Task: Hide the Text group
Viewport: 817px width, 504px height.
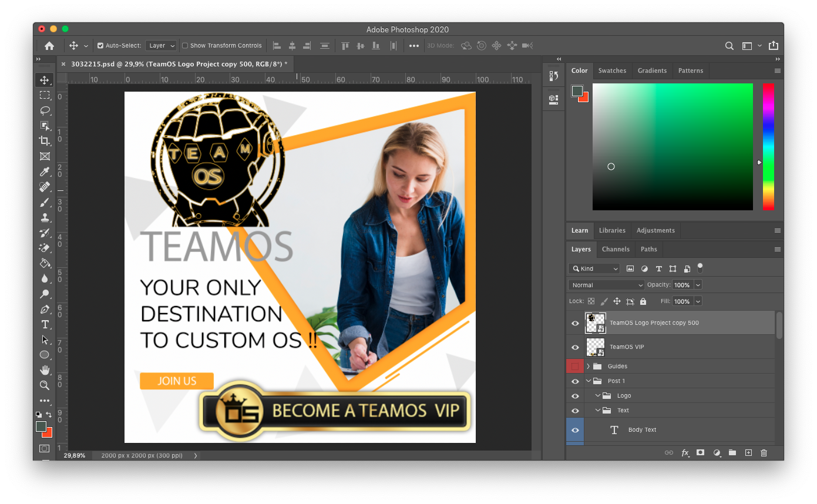Action: click(x=576, y=411)
